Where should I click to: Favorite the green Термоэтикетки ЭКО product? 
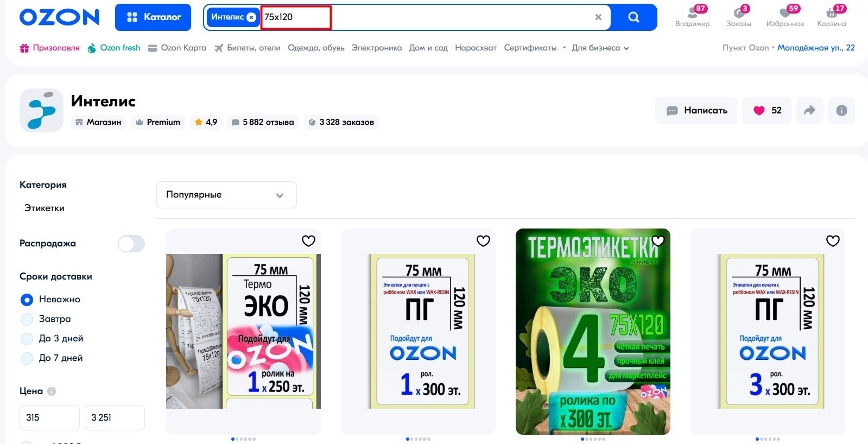(x=658, y=240)
